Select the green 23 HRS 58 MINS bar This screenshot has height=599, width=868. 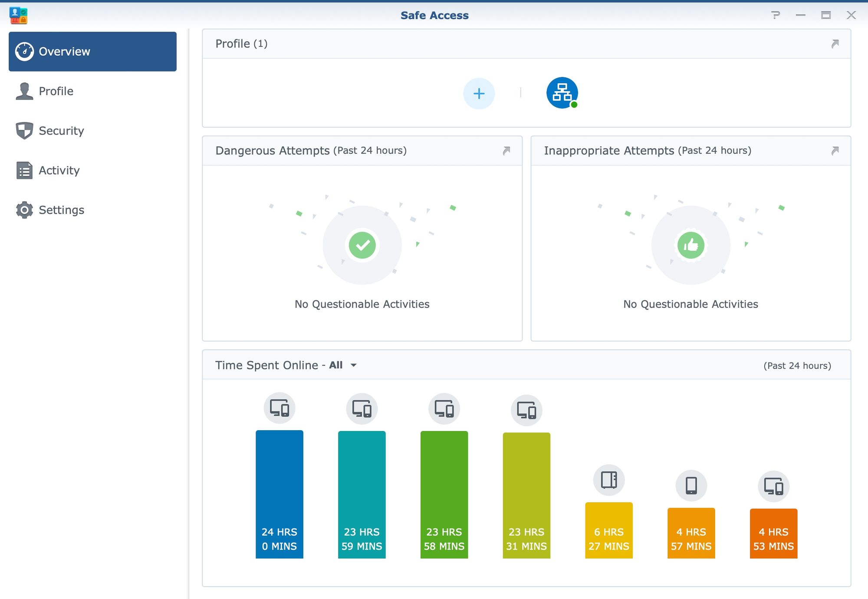tap(444, 495)
